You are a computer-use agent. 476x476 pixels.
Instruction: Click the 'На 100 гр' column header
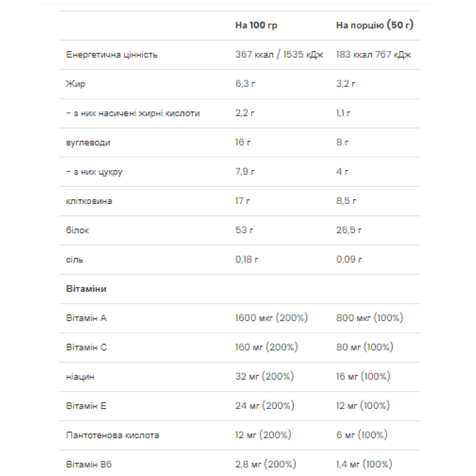point(256,25)
